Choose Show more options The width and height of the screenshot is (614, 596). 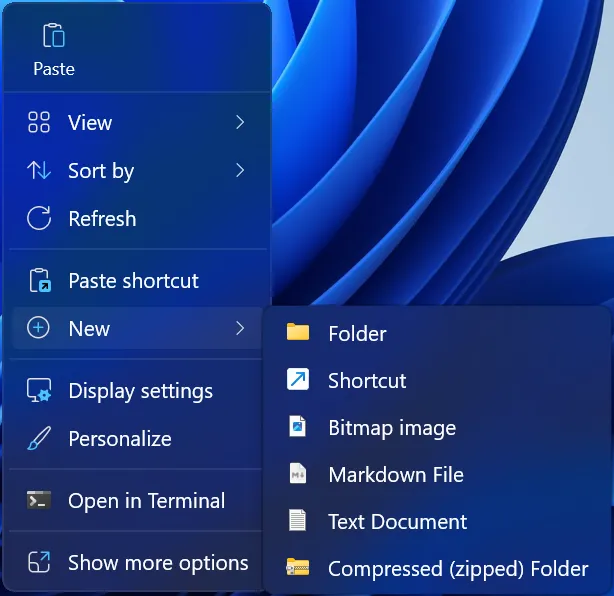(157, 563)
